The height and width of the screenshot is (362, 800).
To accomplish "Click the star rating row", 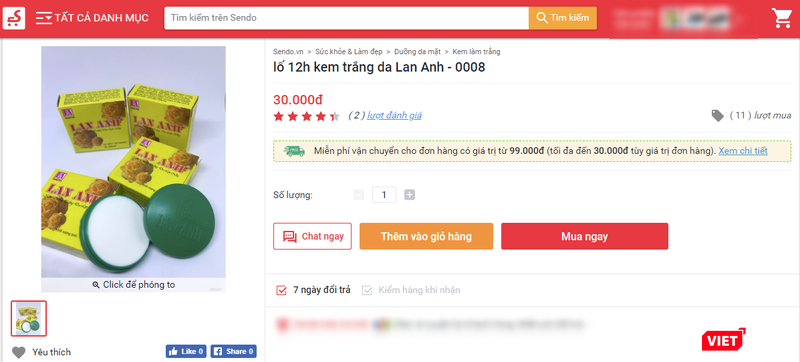I will point(306,116).
